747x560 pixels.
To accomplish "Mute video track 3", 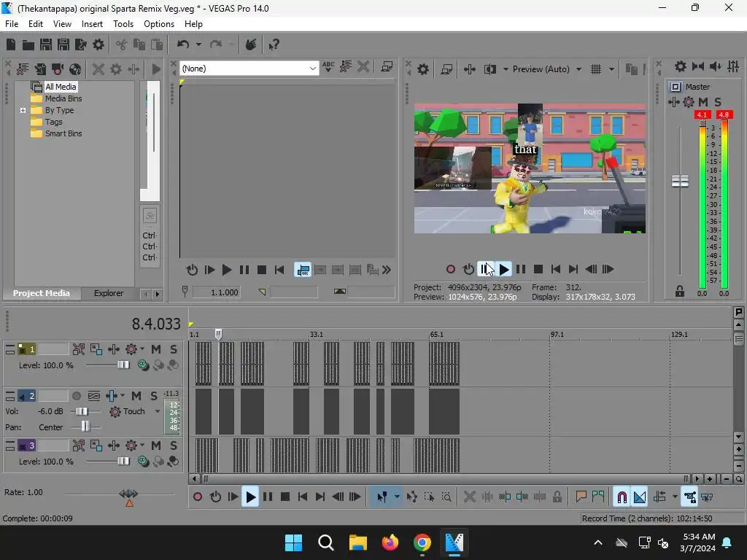I will point(156,446).
